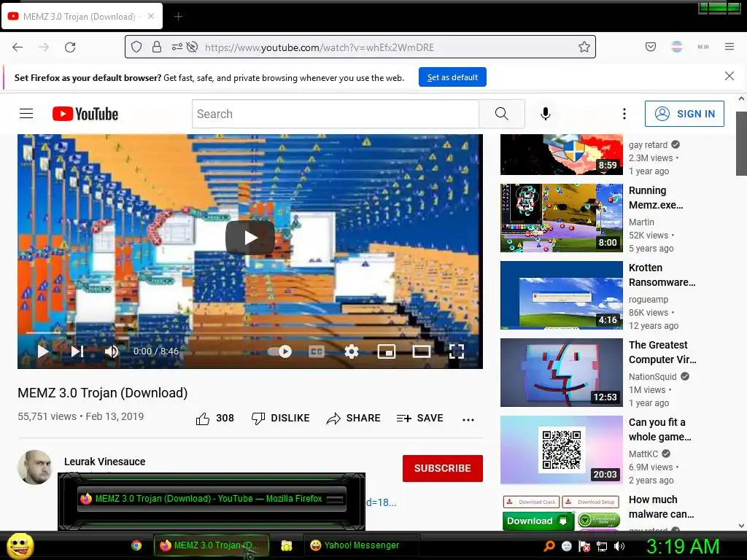Go back with the browser back arrow
747x560 pixels.
coord(18,47)
